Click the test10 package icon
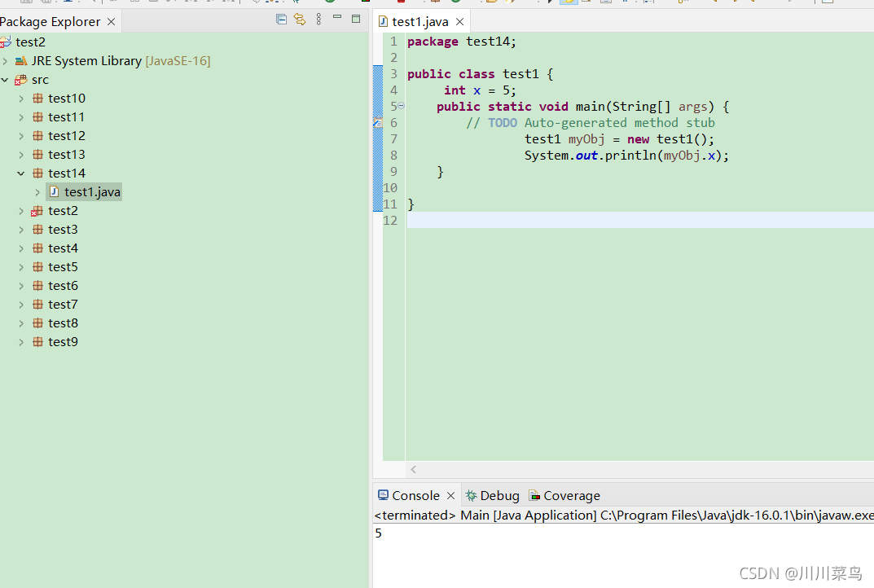Screen dimensions: 874x588 pyautogui.click(x=37, y=99)
